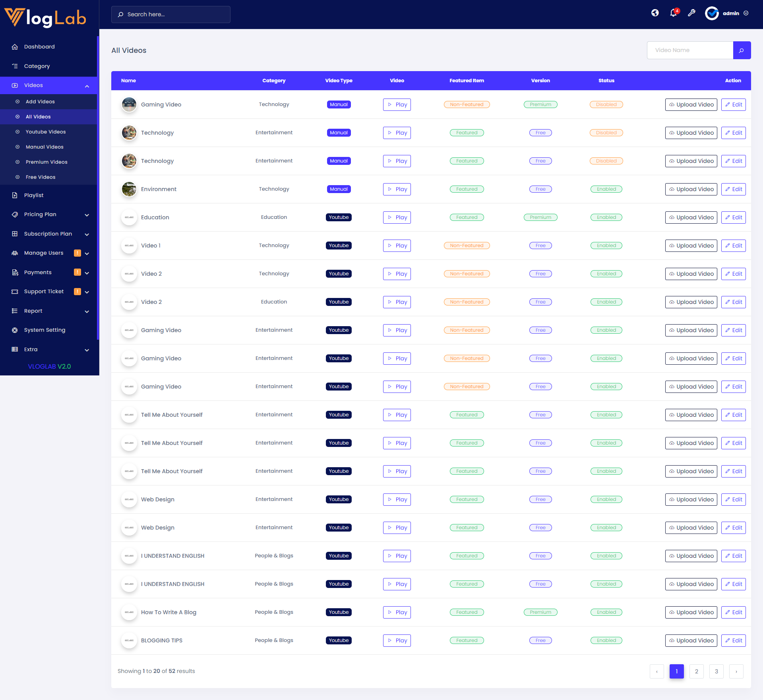The height and width of the screenshot is (700, 763).
Task: Open the Playlist sidebar item
Action: 34,195
